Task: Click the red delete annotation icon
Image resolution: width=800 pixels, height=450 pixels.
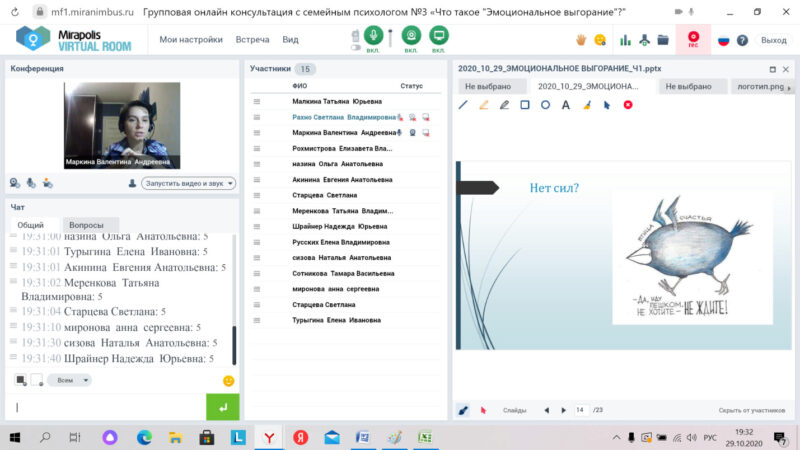Action: tap(628, 105)
